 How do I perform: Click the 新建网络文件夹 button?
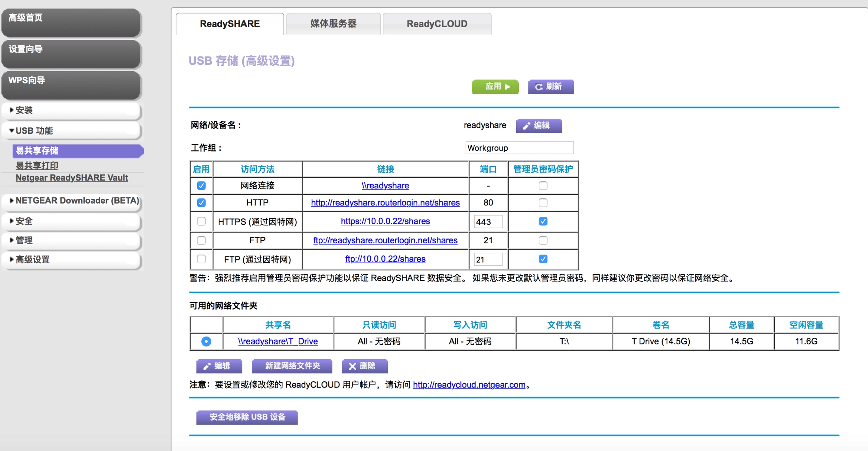292,366
